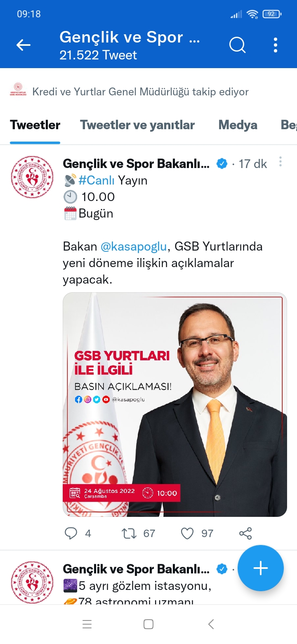
Task: Open the @kasapoglu mention link
Action: click(x=134, y=246)
